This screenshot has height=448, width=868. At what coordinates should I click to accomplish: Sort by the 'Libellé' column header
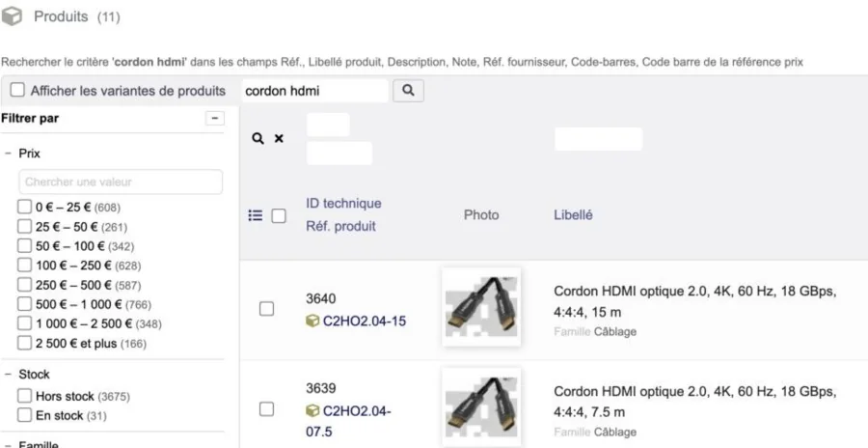(x=573, y=215)
